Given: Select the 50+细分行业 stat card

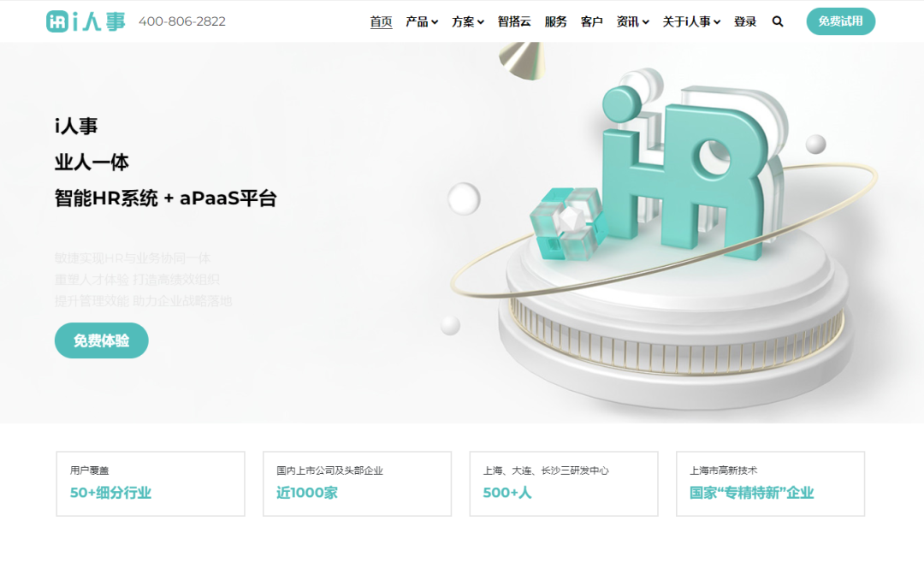Looking at the screenshot, I should point(151,484).
